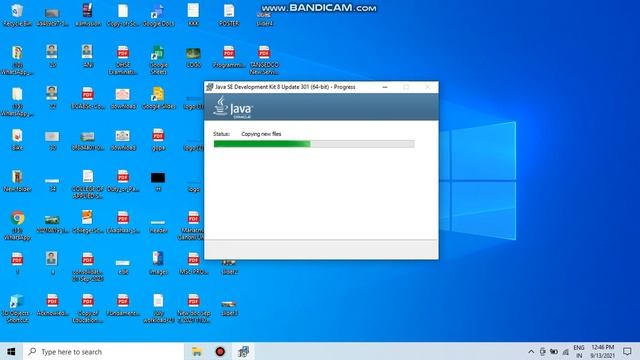The image size is (640, 360).
Task: Click the Type here to search box
Action: 104,351
